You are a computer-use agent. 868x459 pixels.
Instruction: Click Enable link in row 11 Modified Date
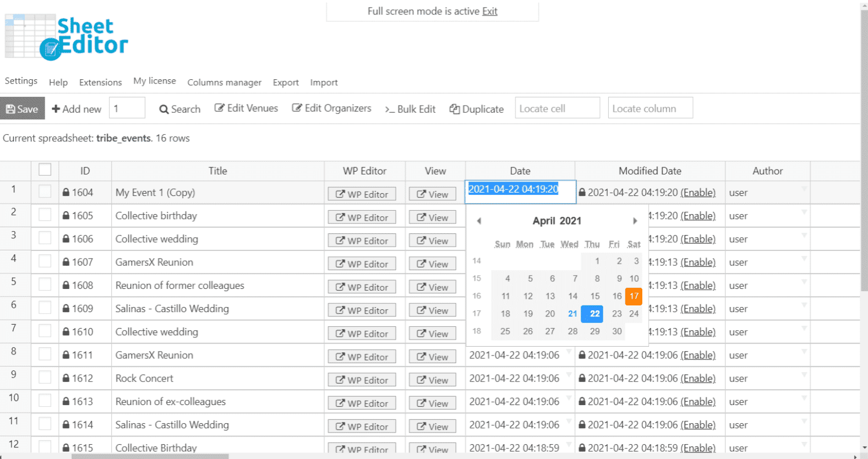698,425
